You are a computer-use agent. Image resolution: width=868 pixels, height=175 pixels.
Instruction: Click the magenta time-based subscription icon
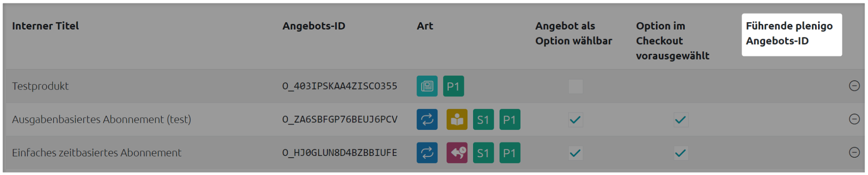(457, 153)
